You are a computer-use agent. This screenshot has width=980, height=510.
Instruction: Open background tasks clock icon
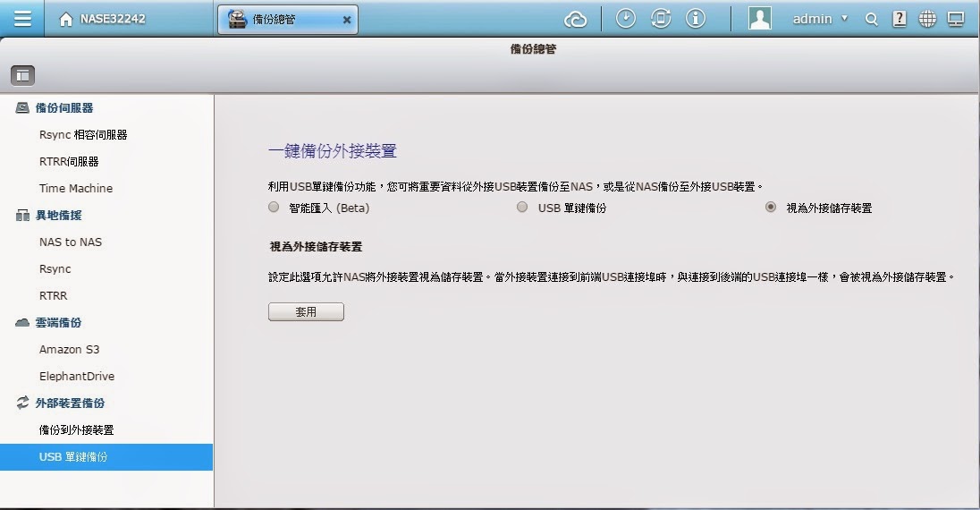pos(626,19)
